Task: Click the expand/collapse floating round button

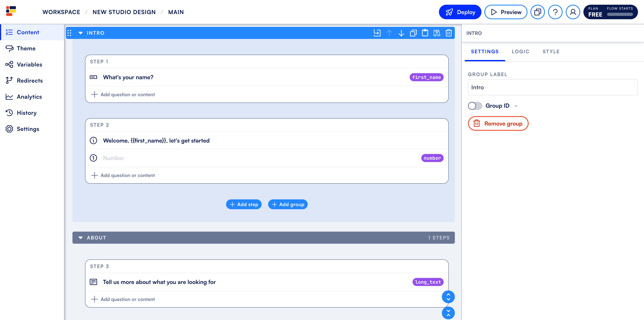Action: 448,297
